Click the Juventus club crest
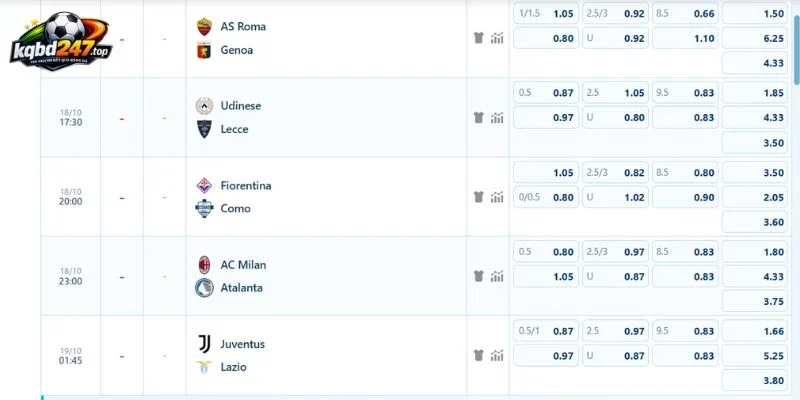This screenshot has width=800, height=400. click(204, 344)
